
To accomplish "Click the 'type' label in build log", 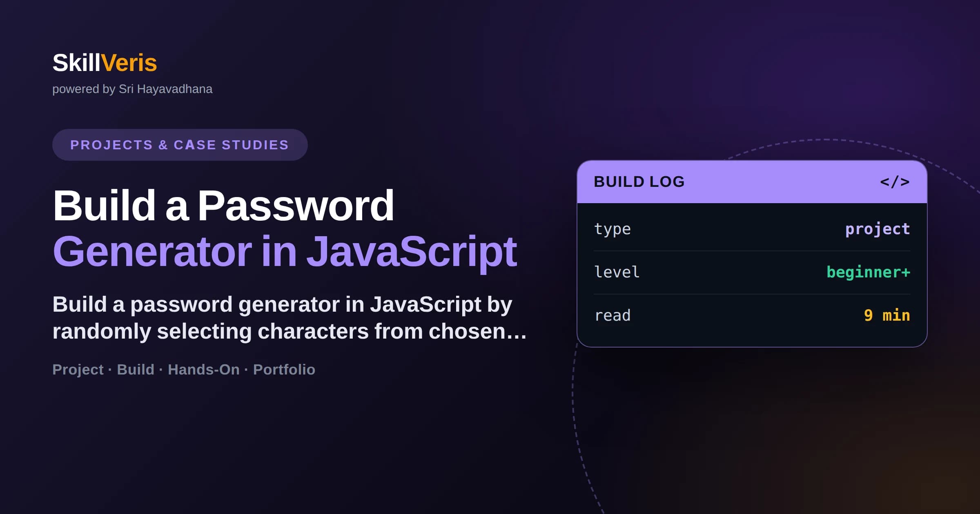I will [x=612, y=229].
